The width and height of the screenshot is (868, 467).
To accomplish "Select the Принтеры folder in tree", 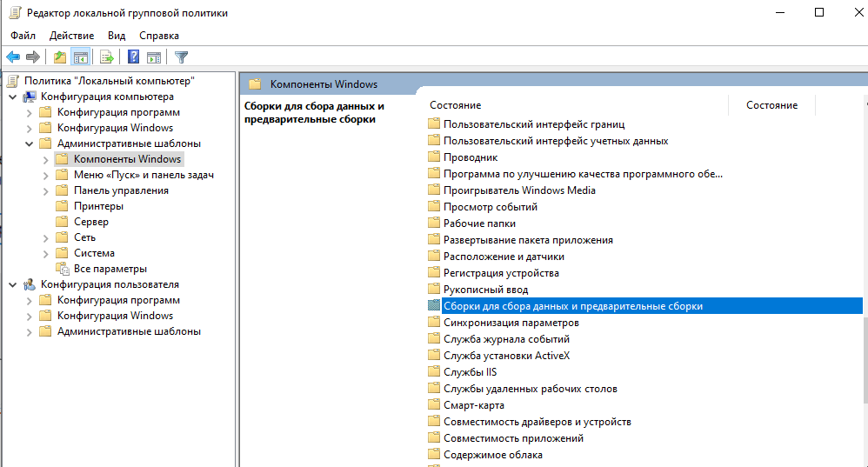I will 98,206.
